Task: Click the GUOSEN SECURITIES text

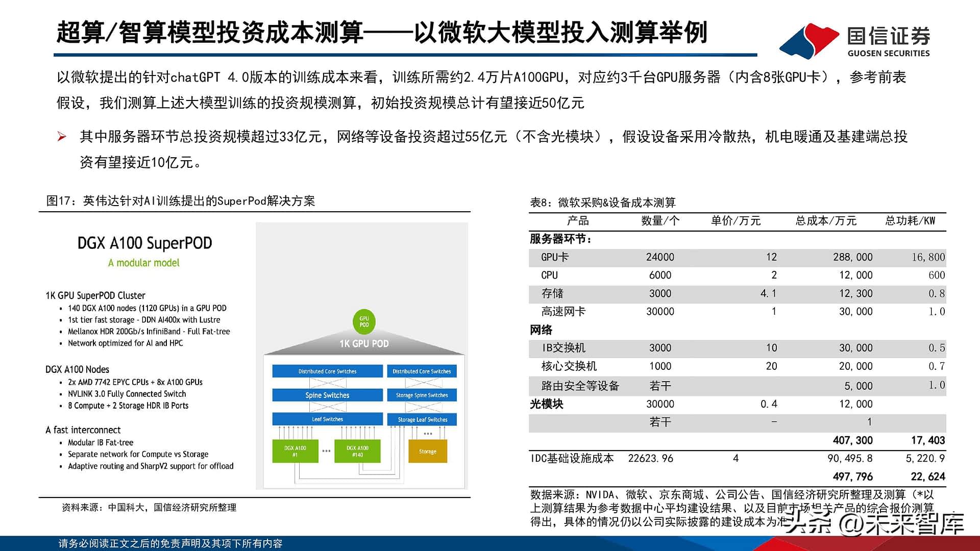Action: click(889, 53)
